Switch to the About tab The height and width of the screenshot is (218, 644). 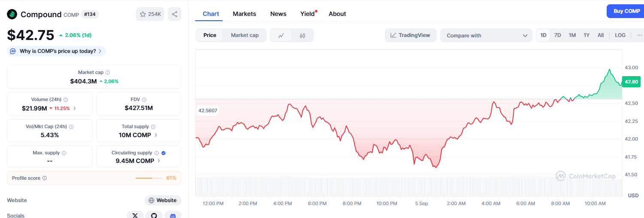coord(337,14)
